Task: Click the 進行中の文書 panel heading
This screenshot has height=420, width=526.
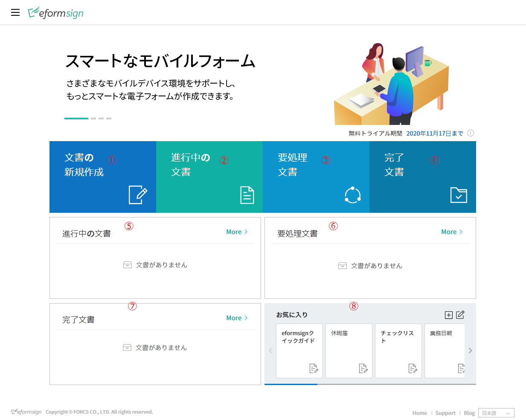Action: point(87,234)
